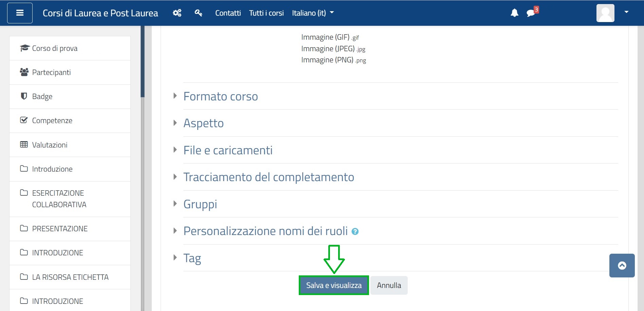Open ESERCITAZIONE COLLABORATIVA section

coord(70,199)
